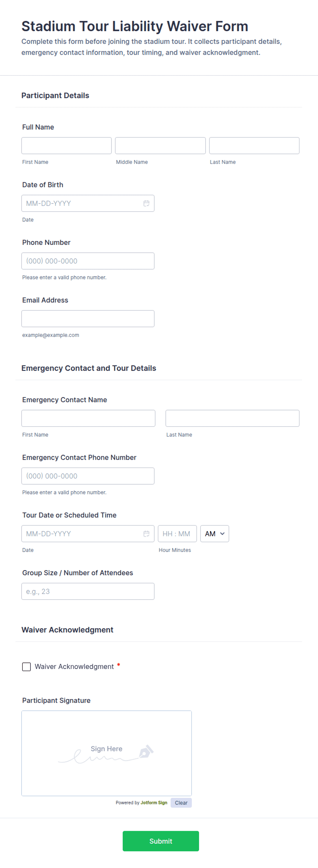Screen dimensions: 318x868
Task: Click the Jotform Sign logo
Action: 153,803
